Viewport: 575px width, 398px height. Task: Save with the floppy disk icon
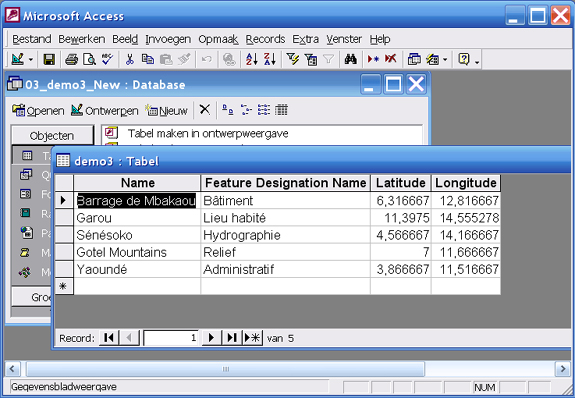click(x=49, y=59)
